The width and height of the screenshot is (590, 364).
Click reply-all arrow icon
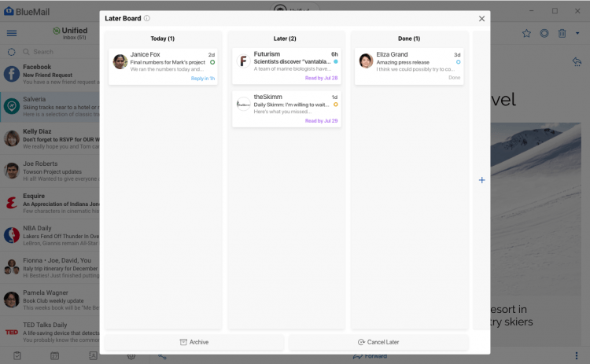577,61
